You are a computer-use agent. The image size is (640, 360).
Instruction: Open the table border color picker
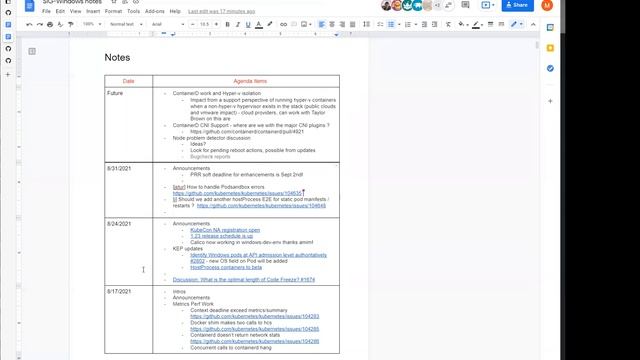click(477, 24)
